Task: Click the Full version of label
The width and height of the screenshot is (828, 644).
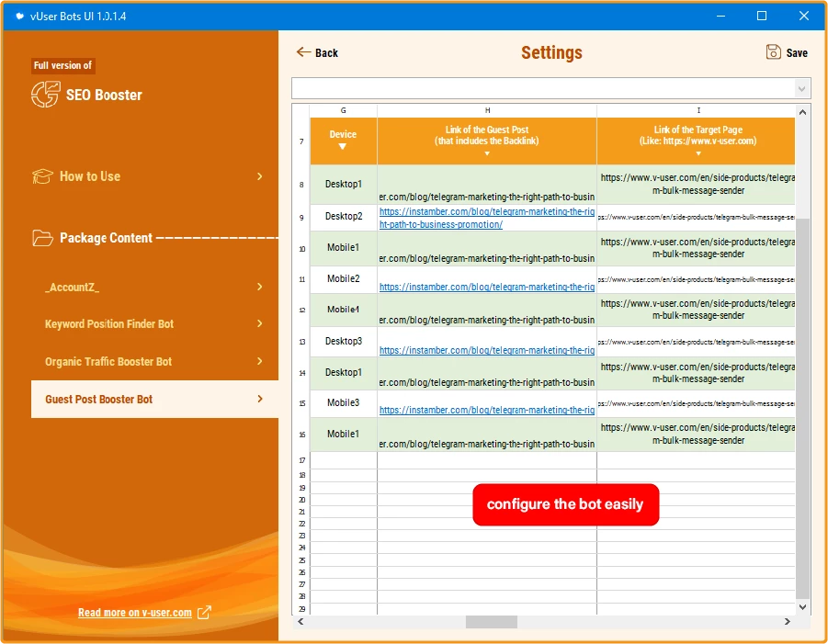Action: tap(62, 65)
